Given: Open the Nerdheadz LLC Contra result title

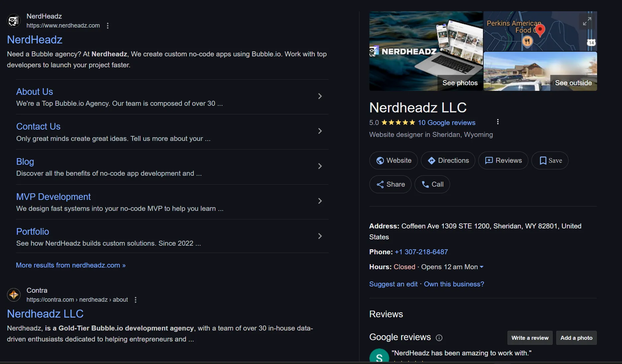Looking at the screenshot, I should point(45,314).
